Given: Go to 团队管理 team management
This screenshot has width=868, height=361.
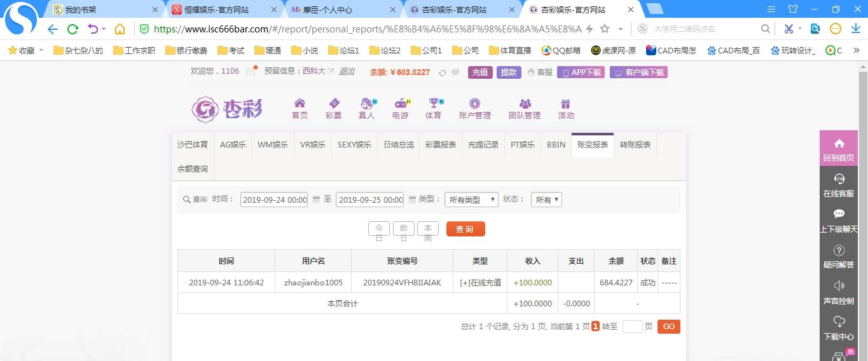Looking at the screenshot, I should click(x=525, y=108).
